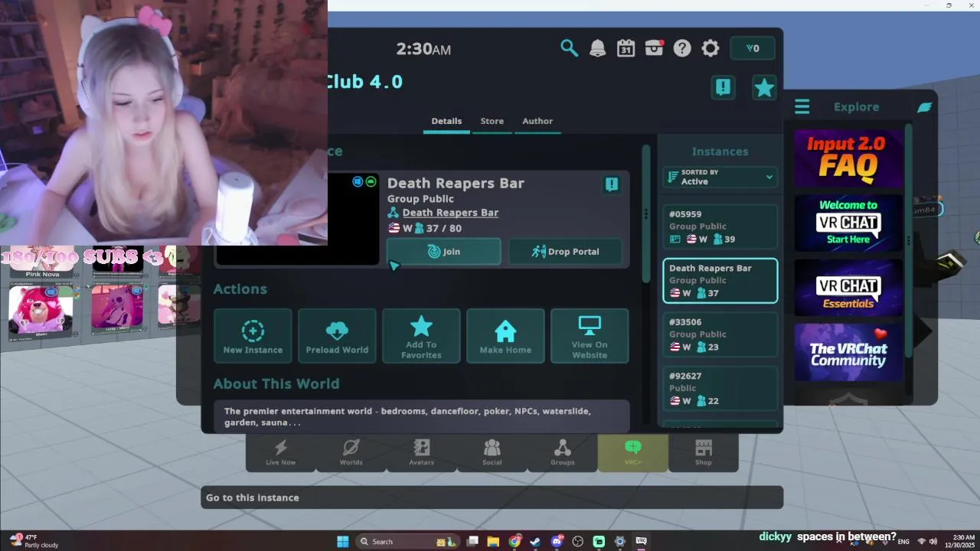This screenshot has height=551, width=980.
Task: Open Task View on the taskbar
Action: [x=473, y=542]
